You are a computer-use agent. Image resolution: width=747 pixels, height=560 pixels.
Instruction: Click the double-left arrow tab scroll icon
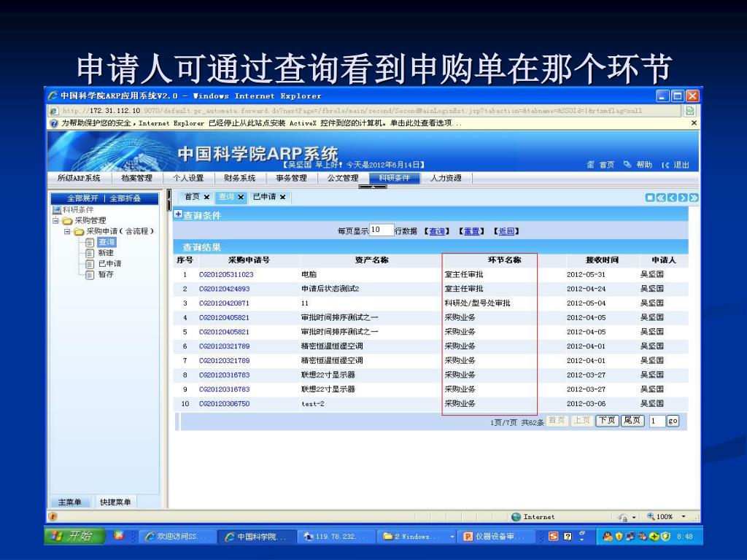click(x=661, y=198)
